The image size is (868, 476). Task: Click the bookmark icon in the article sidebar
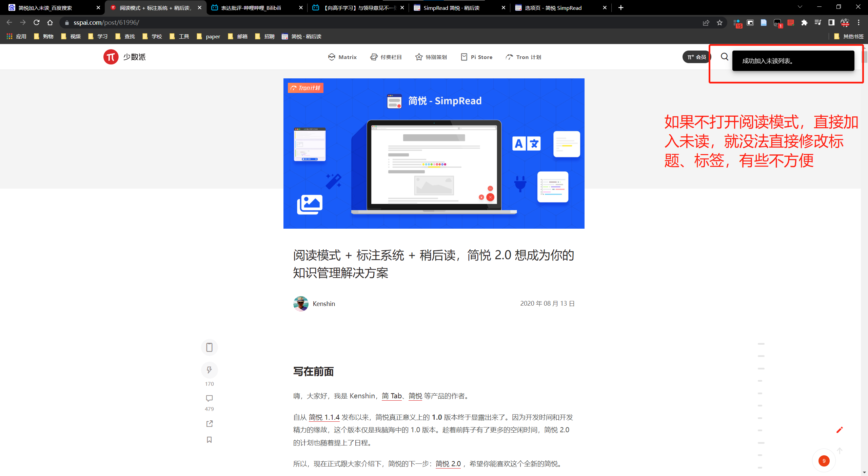click(x=209, y=440)
